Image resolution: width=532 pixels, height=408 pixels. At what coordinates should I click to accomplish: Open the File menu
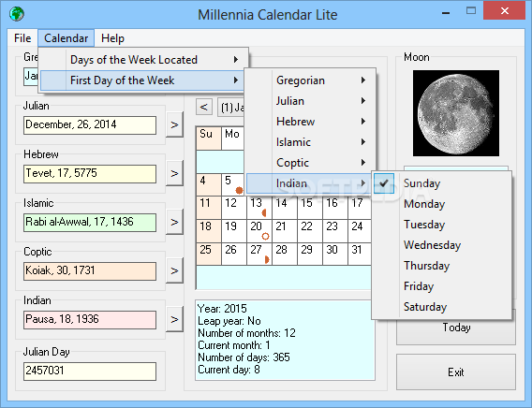tap(22, 38)
